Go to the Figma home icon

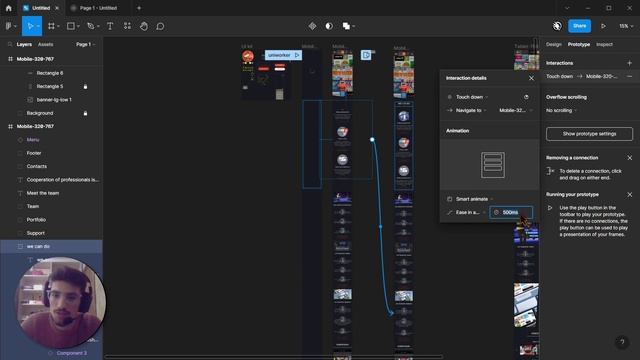coord(9,8)
